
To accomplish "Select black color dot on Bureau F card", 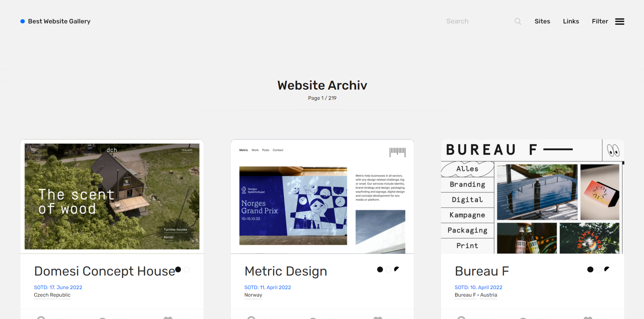I will (590, 269).
